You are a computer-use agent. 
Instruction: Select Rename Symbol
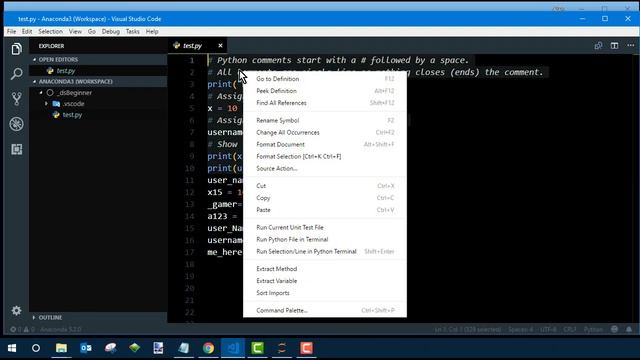(325, 120)
